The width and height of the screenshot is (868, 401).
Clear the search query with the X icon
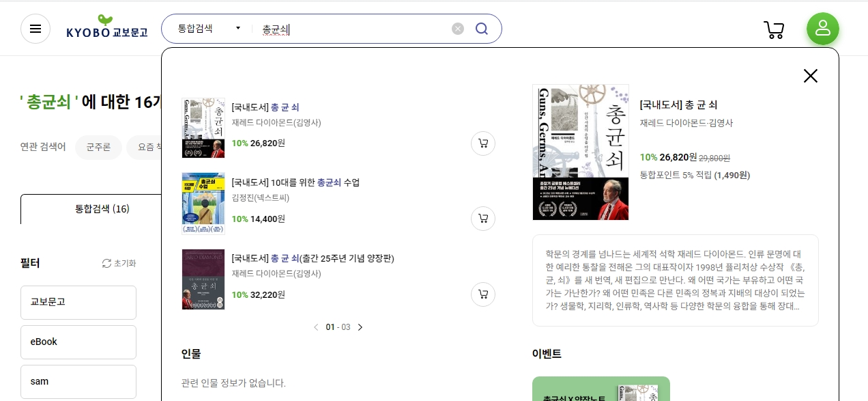(x=457, y=29)
